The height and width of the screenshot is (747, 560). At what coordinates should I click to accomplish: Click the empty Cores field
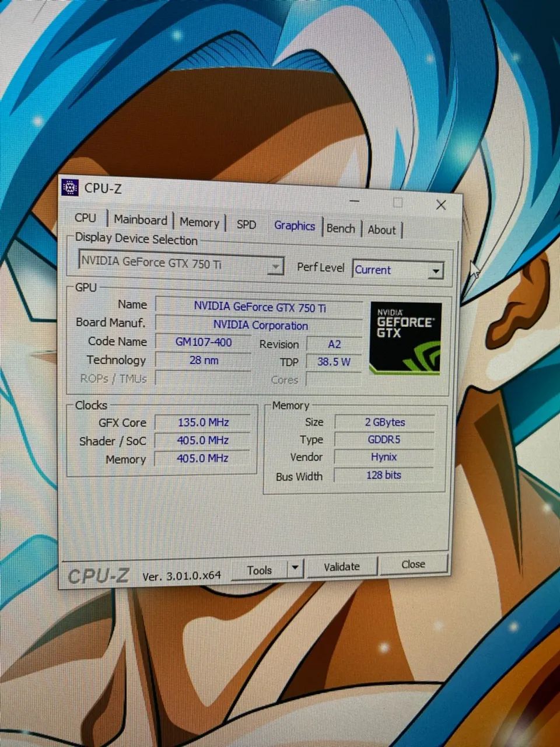tap(334, 380)
